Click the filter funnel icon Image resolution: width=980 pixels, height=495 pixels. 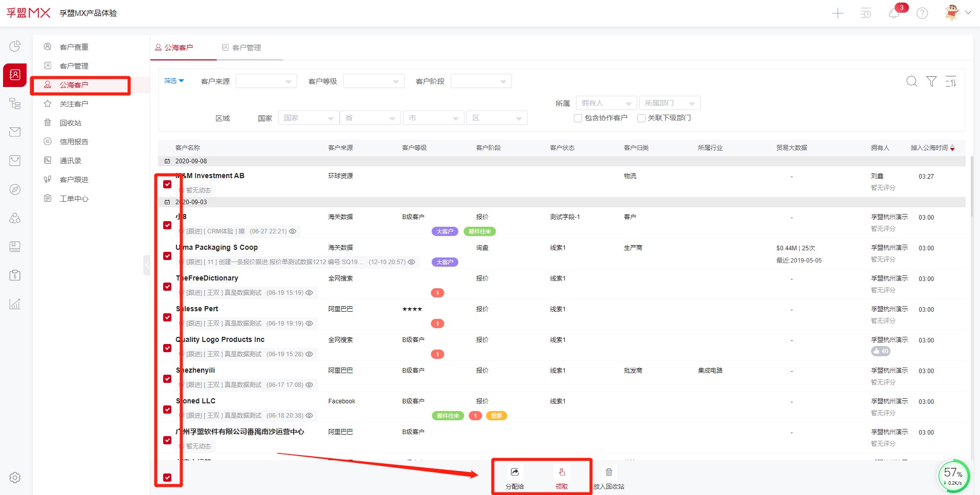pyautogui.click(x=931, y=81)
